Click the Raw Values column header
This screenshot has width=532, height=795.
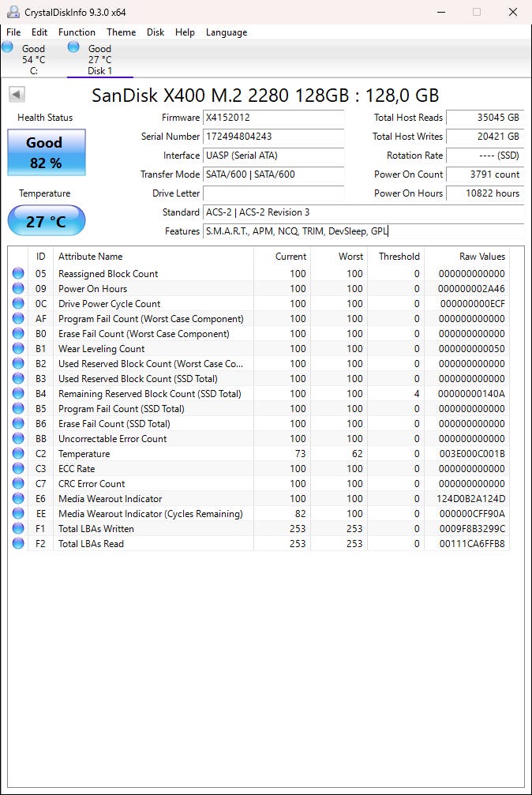pos(466,257)
